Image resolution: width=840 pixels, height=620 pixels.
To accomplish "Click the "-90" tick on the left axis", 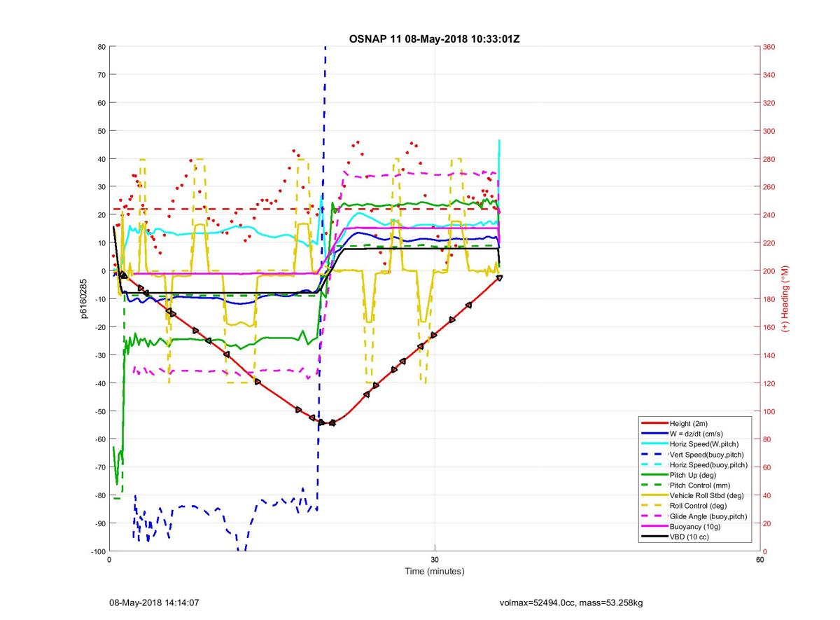I will 100,523.
